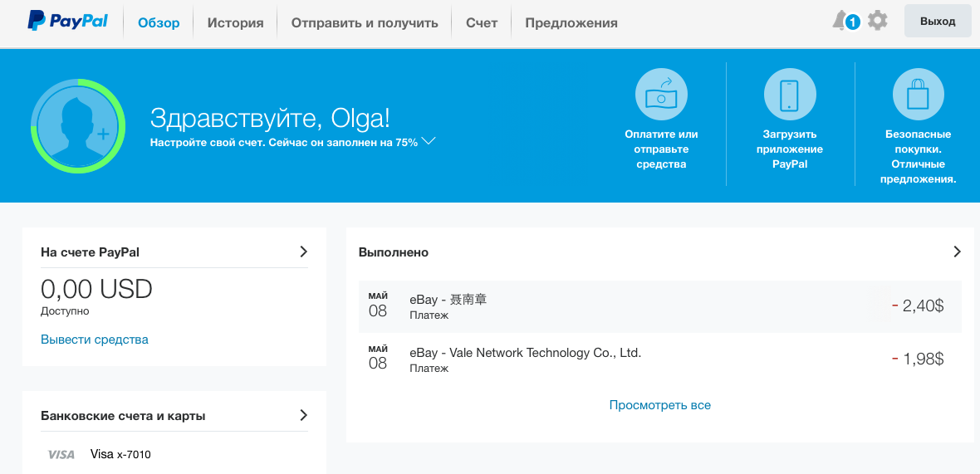Go to Отправить и получить tab
The image size is (980, 474).
(x=365, y=23)
